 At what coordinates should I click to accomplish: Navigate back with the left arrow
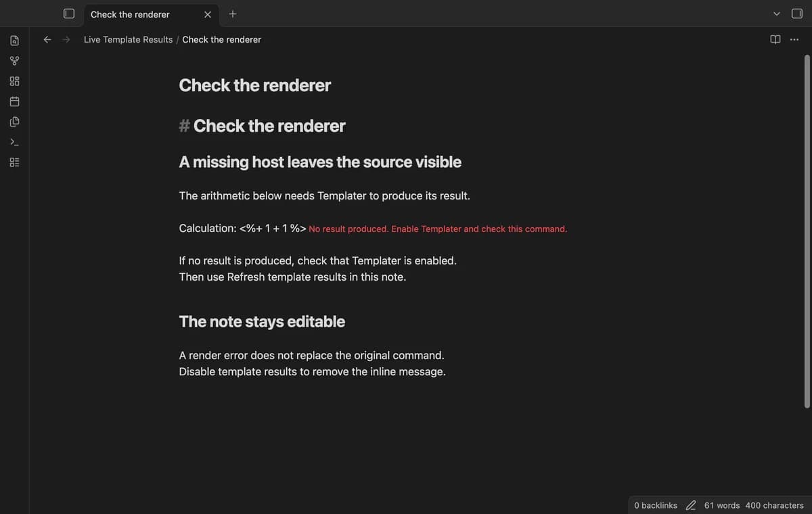point(47,39)
